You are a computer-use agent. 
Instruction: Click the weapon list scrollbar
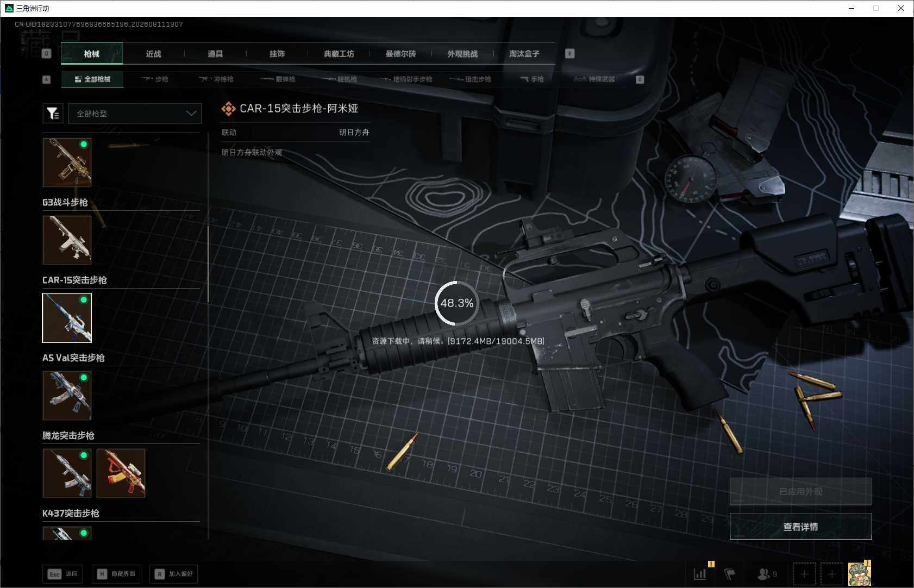[x=208, y=264]
